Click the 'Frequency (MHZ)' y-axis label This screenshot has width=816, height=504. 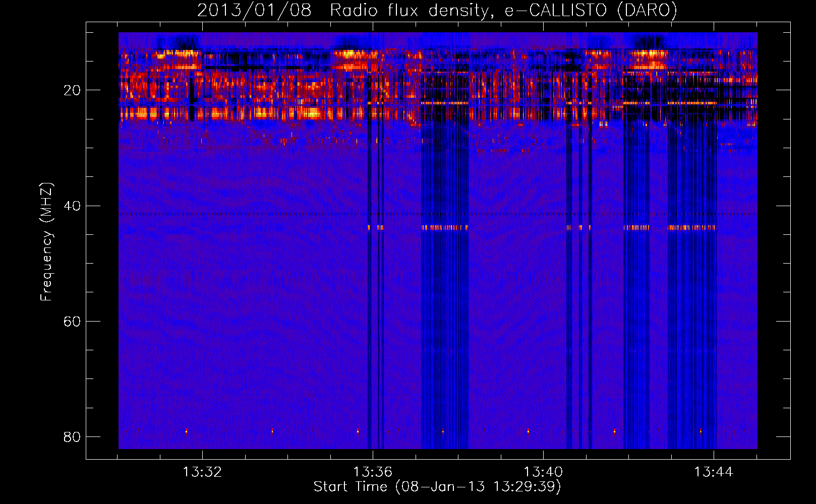[x=46, y=241]
